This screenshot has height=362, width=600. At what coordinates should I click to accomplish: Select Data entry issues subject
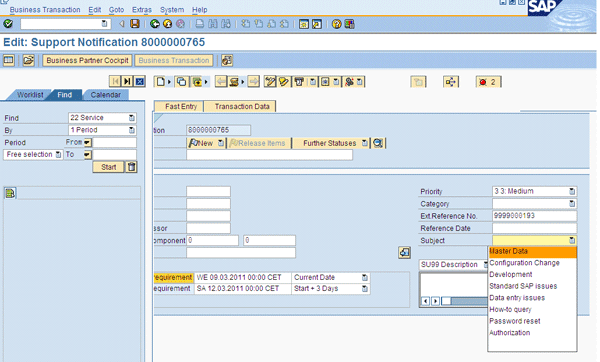coord(532,298)
